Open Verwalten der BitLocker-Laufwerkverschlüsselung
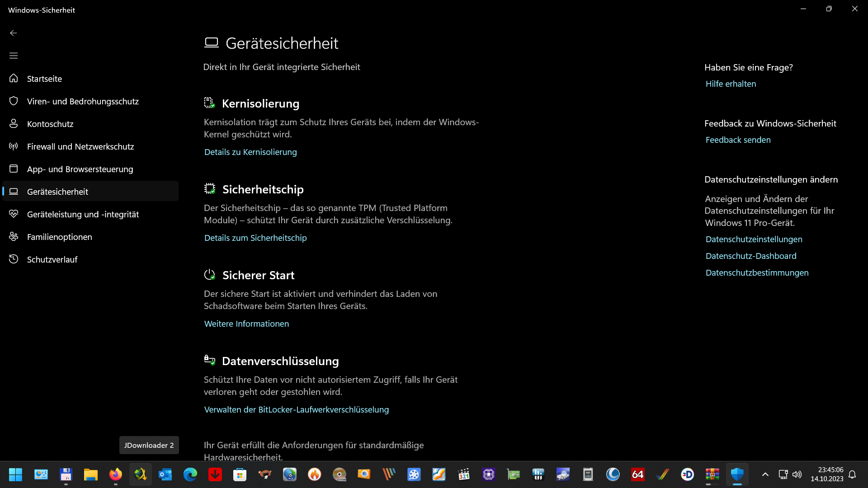This screenshot has height=488, width=868. (x=297, y=409)
